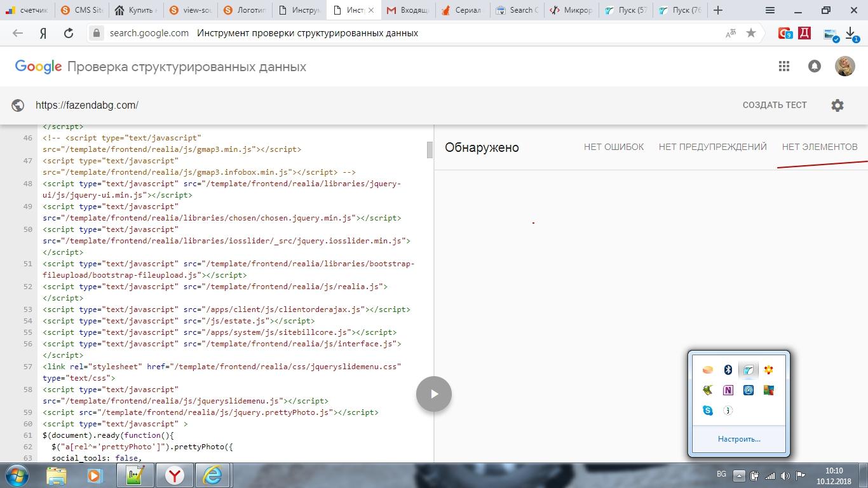This screenshot has width=868, height=488.
Task: Switch to the Логотип tab
Action: tap(245, 10)
